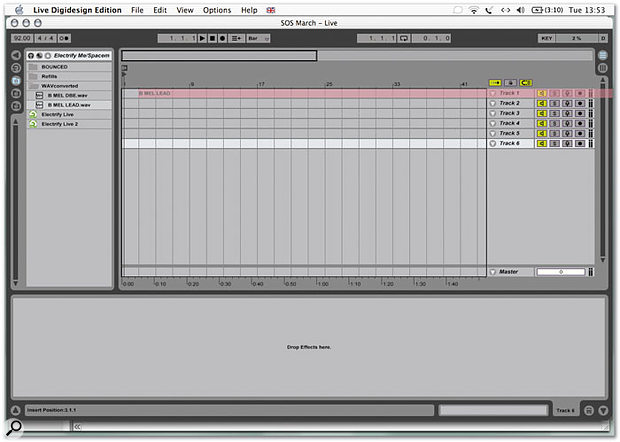
Task: Toggle the Track 5 monitor button
Action: point(567,134)
